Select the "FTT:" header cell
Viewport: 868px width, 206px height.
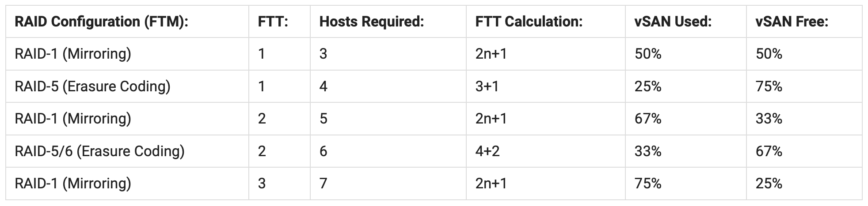[273, 22]
